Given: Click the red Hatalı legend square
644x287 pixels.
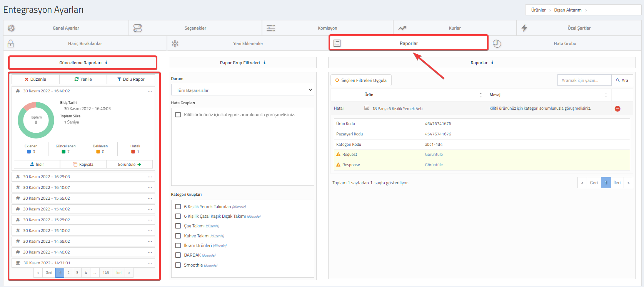Looking at the screenshot, I should tap(133, 152).
